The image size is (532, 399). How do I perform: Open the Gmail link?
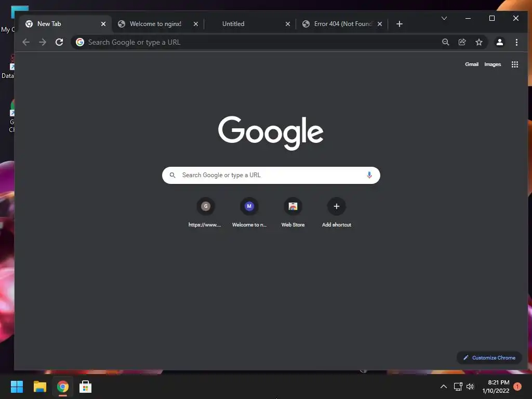click(x=472, y=64)
